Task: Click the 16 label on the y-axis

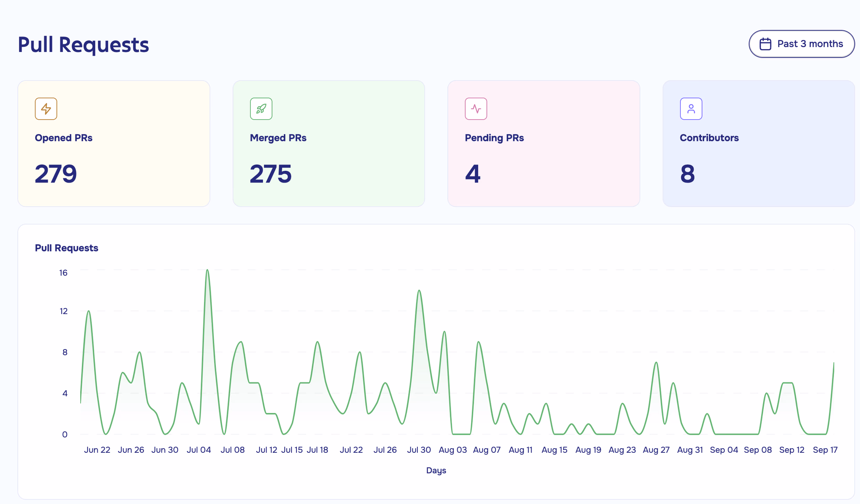Action: click(x=63, y=272)
